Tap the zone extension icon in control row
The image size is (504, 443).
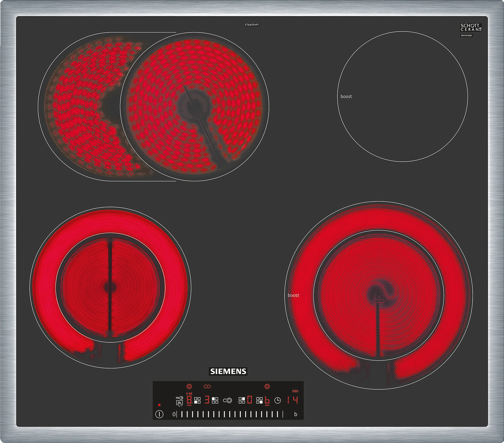[228, 401]
